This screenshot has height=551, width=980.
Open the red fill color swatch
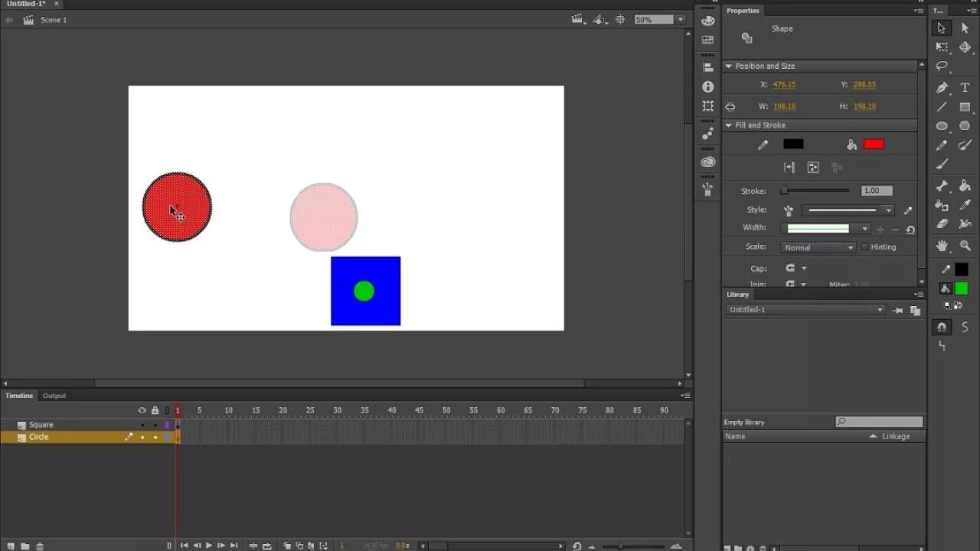[874, 144]
